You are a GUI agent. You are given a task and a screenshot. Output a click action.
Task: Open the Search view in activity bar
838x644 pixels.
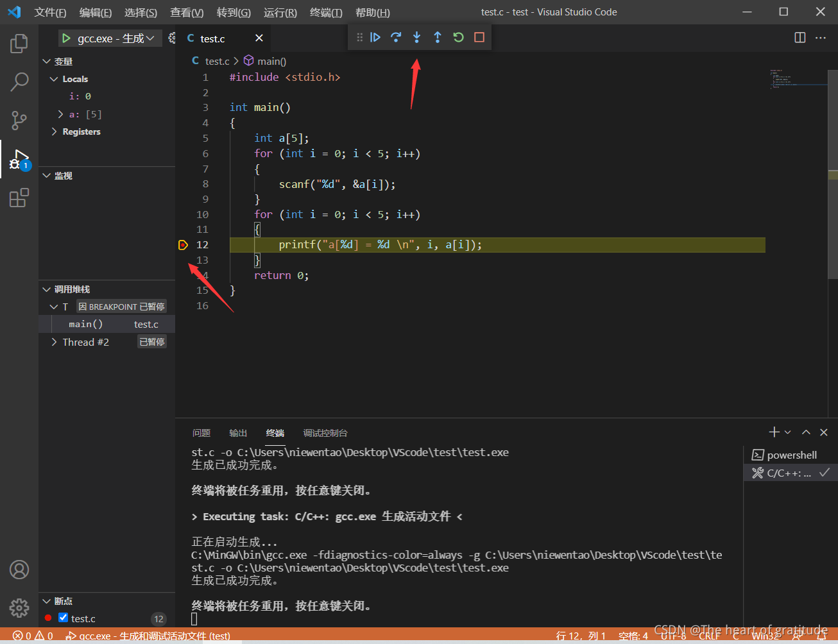(19, 81)
